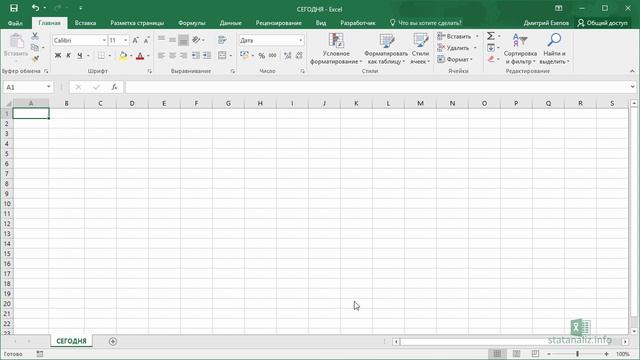640x360 pixels.
Task: Align text to top of cell
Action: tap(162, 40)
